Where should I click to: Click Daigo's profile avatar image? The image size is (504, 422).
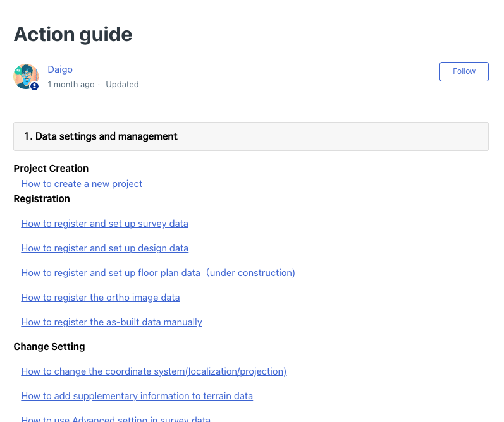tap(26, 76)
